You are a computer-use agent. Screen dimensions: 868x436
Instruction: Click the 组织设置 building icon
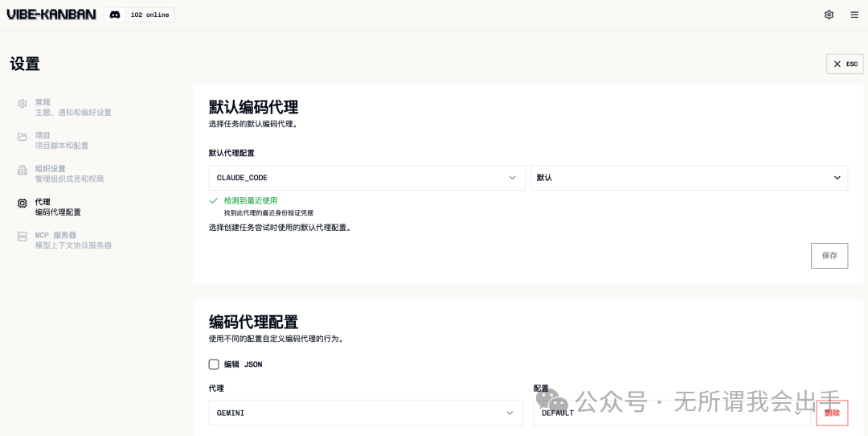point(23,170)
